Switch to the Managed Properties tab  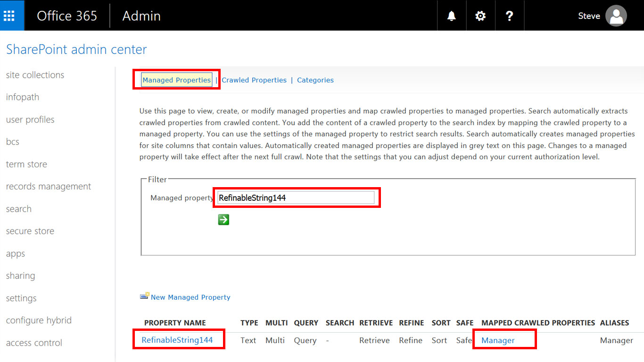coord(176,80)
